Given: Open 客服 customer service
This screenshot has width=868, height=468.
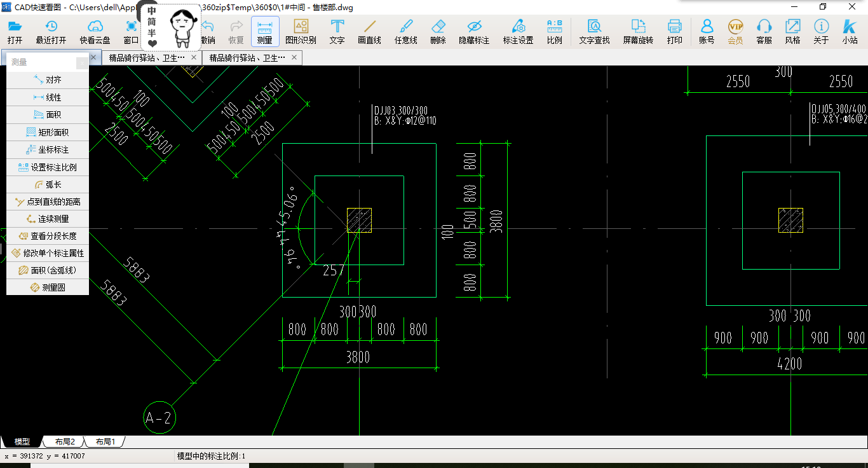Looking at the screenshot, I should [764, 32].
